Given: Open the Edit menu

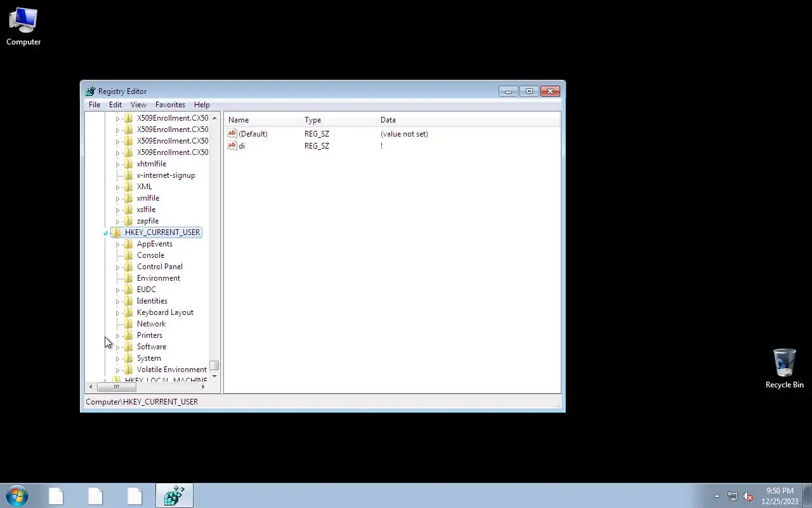Looking at the screenshot, I should (x=115, y=105).
